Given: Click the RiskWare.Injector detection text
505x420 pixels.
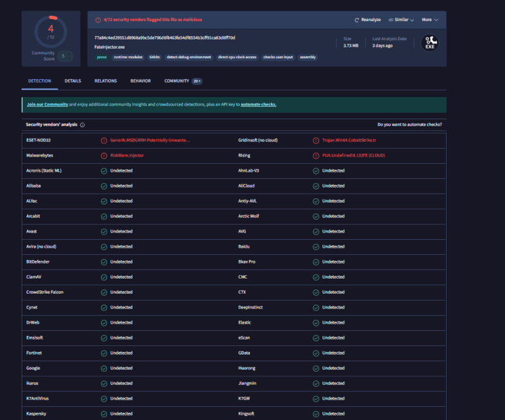Looking at the screenshot, I should pyautogui.click(x=127, y=155).
